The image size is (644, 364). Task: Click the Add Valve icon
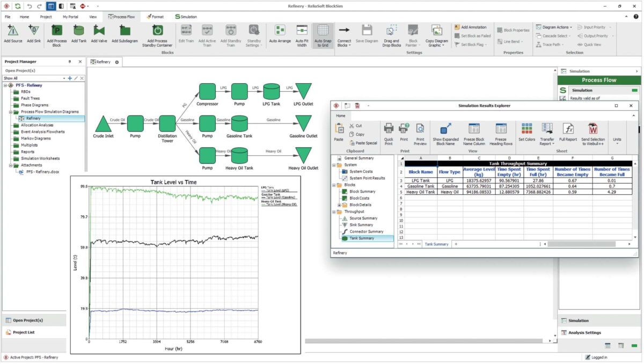[x=99, y=31]
